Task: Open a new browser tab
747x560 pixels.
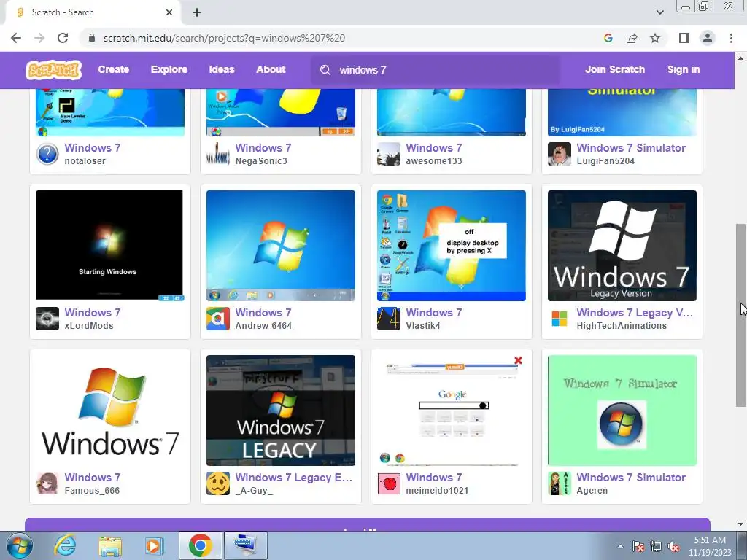Action: [x=197, y=12]
